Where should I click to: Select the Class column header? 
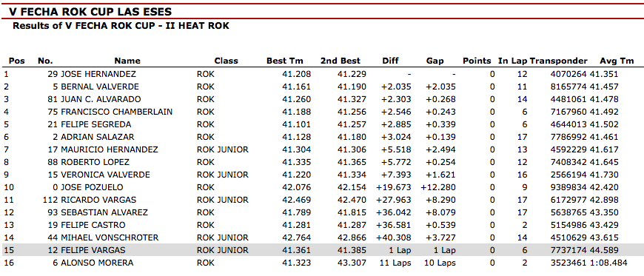click(x=226, y=61)
